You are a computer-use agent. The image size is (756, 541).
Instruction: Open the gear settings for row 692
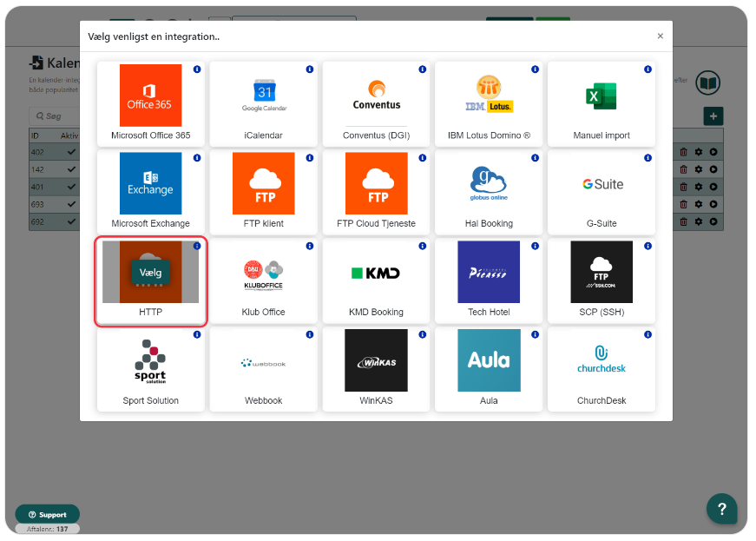(x=699, y=221)
